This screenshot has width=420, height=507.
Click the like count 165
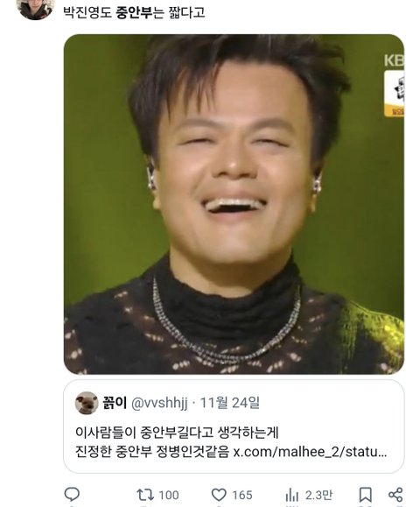[242, 495]
